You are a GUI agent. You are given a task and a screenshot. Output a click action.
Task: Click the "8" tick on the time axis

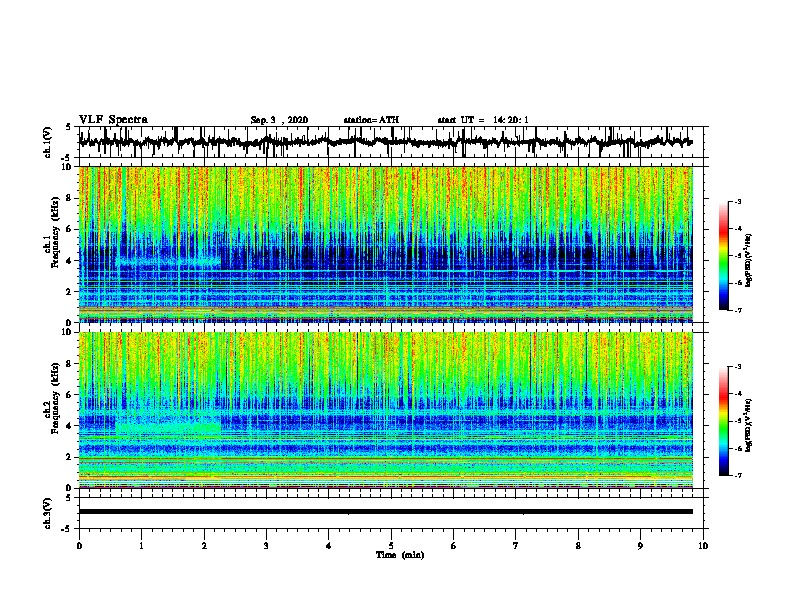pos(578,546)
